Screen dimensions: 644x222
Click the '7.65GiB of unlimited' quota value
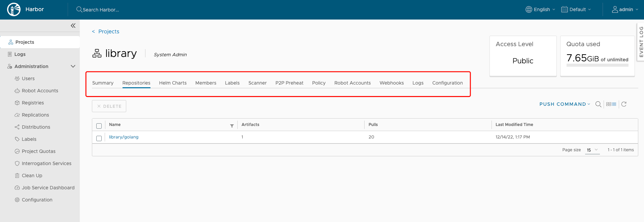[597, 58]
